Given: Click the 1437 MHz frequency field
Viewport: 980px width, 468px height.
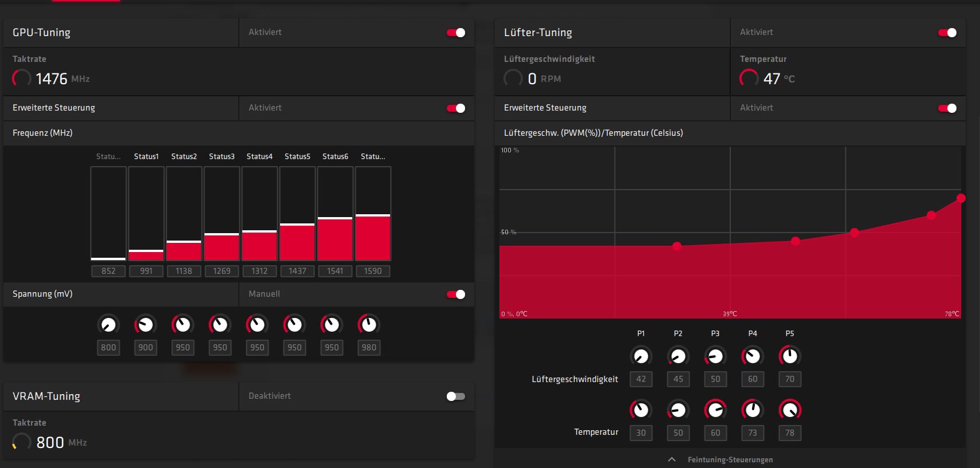Looking at the screenshot, I should click(297, 271).
